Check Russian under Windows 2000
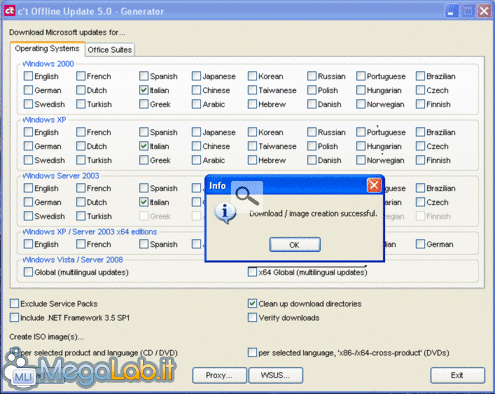Screen dimensions: 495x394 [x=312, y=76]
